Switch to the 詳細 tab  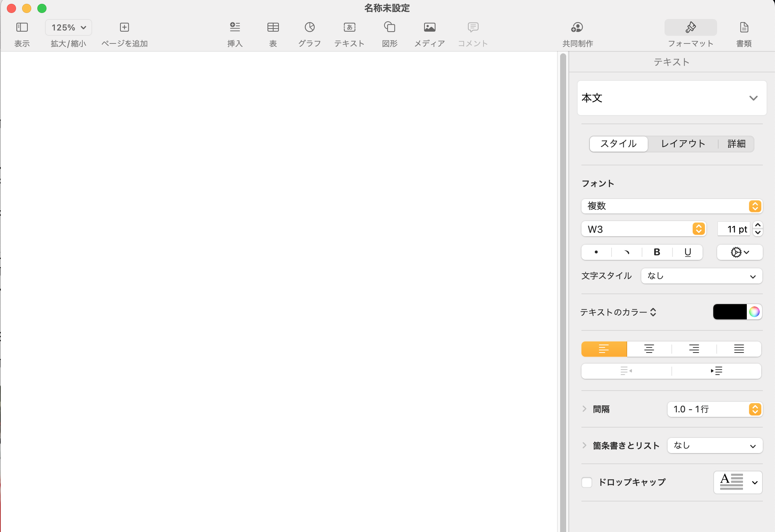pyautogui.click(x=736, y=144)
